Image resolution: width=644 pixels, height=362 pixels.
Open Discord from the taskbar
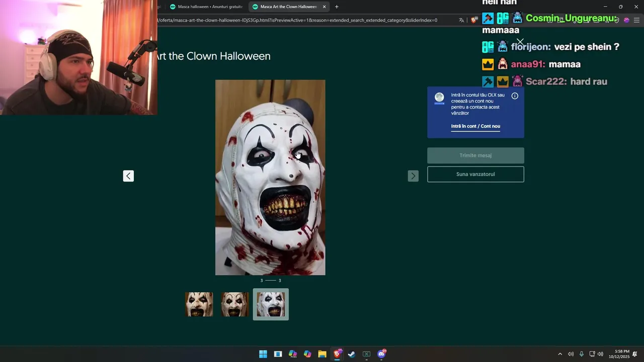point(381,354)
